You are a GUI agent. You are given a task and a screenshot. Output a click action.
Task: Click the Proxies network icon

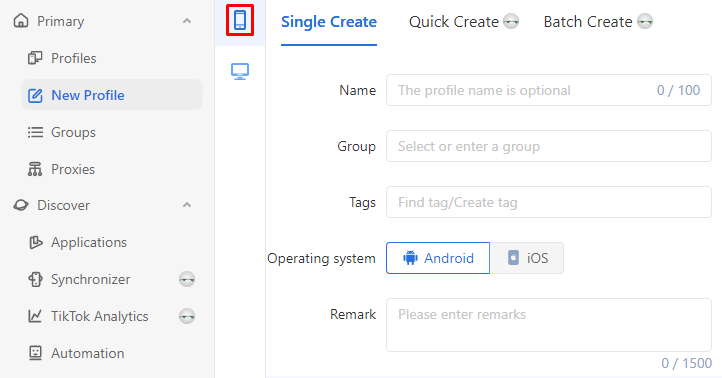[x=35, y=169]
